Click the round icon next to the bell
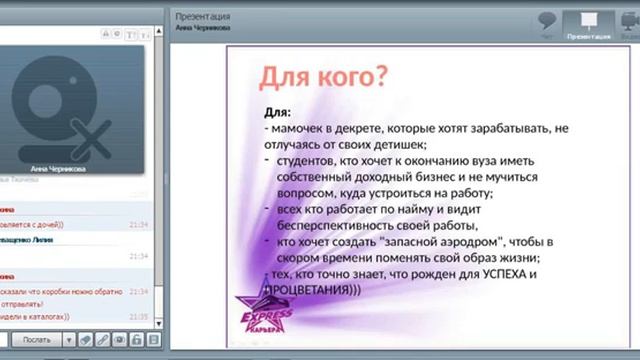Screen dimensions: 640x360 click(x=117, y=33)
